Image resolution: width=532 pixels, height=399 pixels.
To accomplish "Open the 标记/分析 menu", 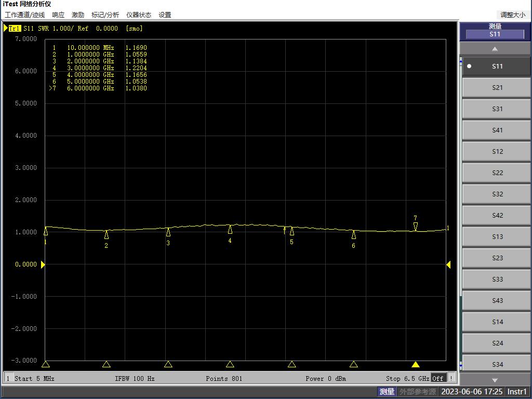I will tap(105, 15).
